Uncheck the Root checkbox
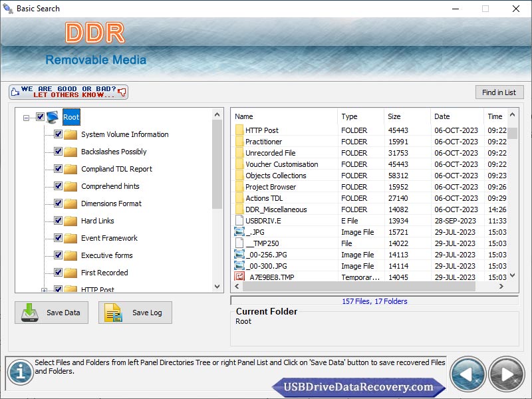Viewport: 532px width, 399px height. [x=40, y=117]
